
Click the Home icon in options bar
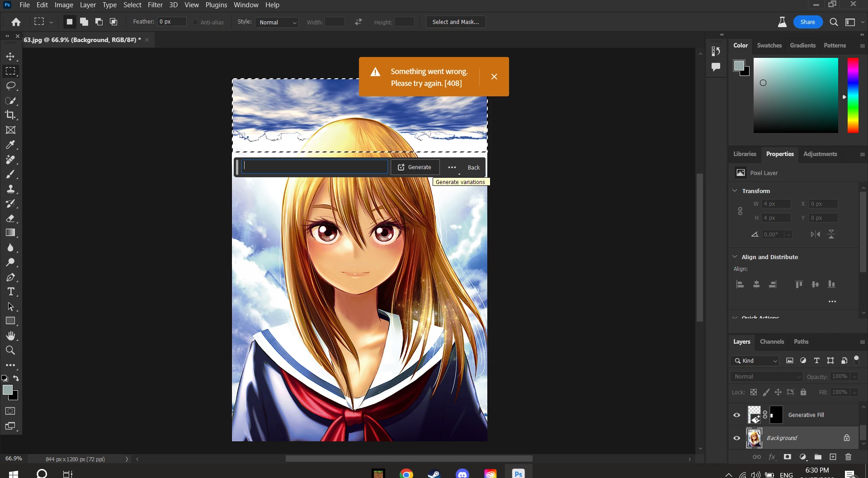(x=16, y=22)
